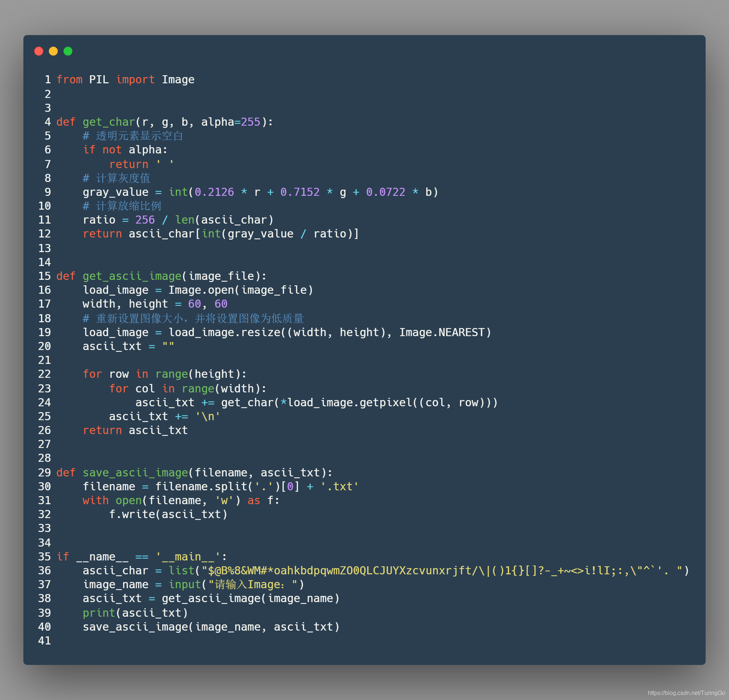Select the return ascii_txt statement on line 26
The height and width of the screenshot is (700, 729).
point(135,430)
